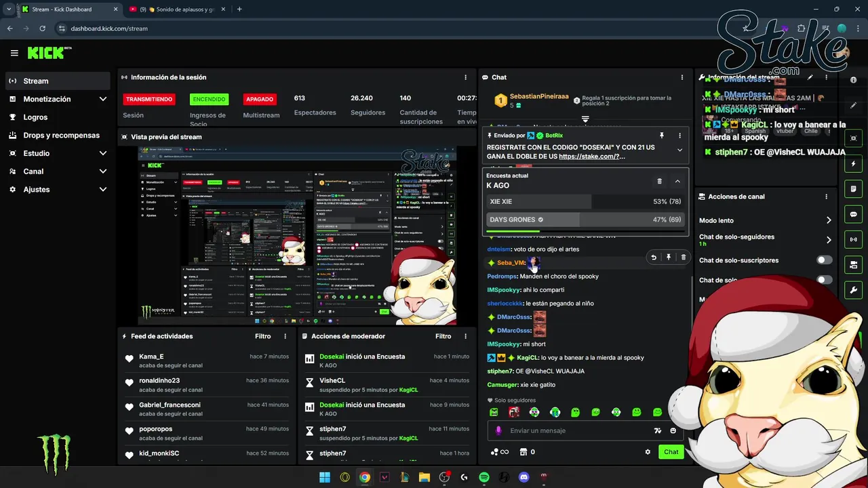The image size is (868, 488).
Task: Open the Chat panel three-dot menu
Action: click(x=682, y=77)
